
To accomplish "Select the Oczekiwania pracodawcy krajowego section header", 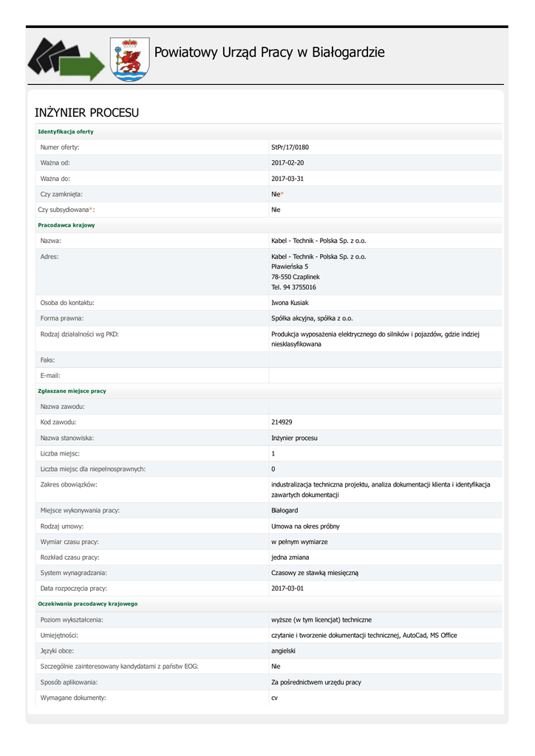I will [x=87, y=603].
